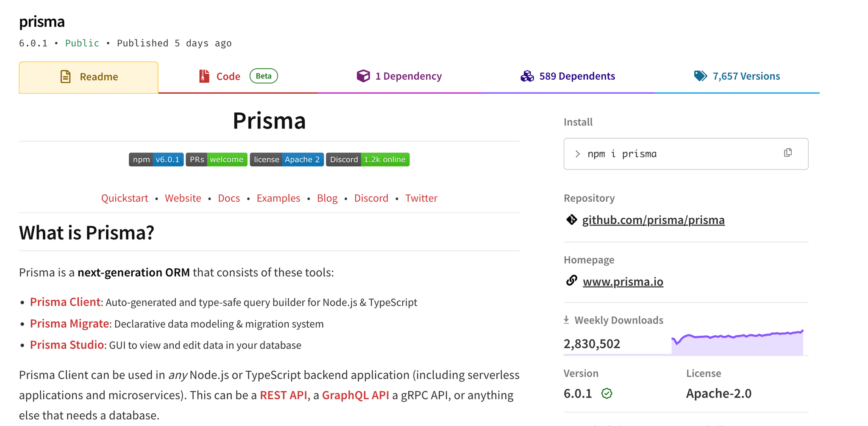Click the Apache-2.0 license value
The height and width of the screenshot is (426, 868).
[x=719, y=394]
